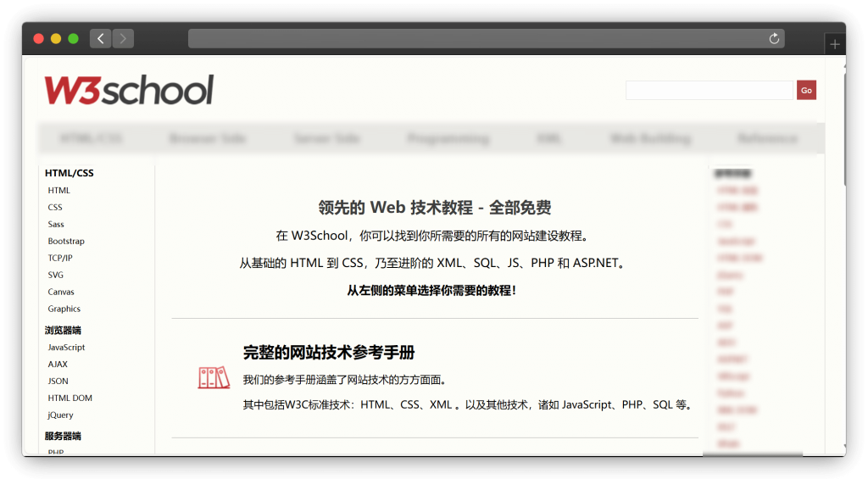Open the JavaScript tutorial link
Image resolution: width=868 pixels, height=479 pixels.
click(66, 348)
